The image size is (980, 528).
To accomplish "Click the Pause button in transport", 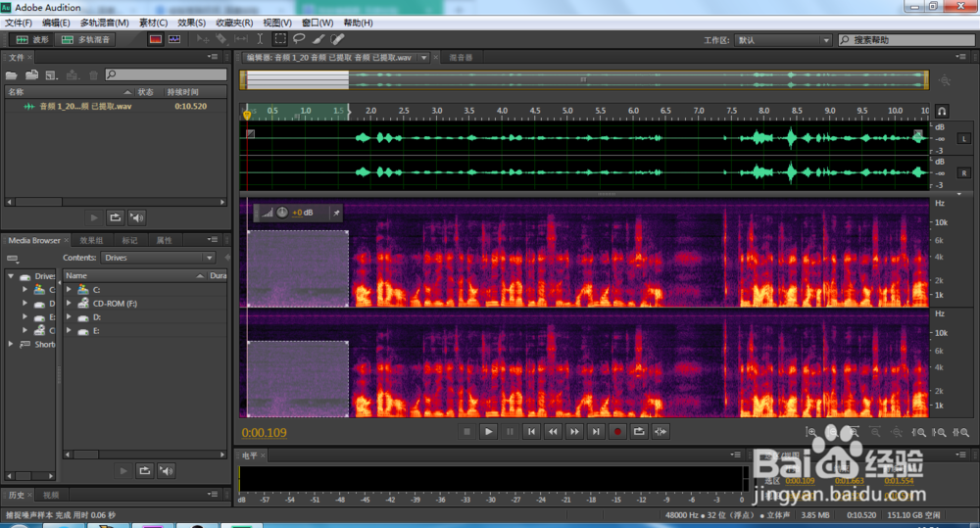I will [510, 431].
